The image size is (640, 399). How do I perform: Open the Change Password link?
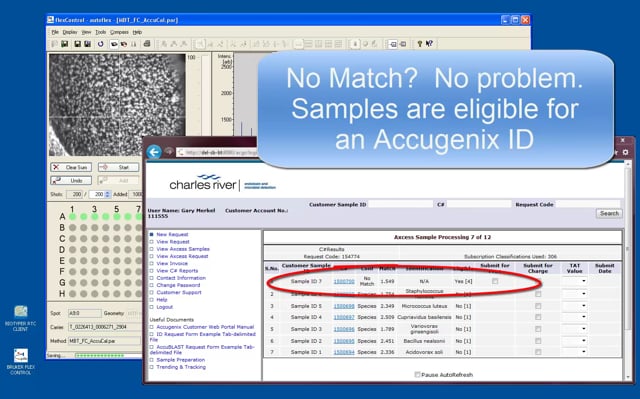[x=178, y=285]
